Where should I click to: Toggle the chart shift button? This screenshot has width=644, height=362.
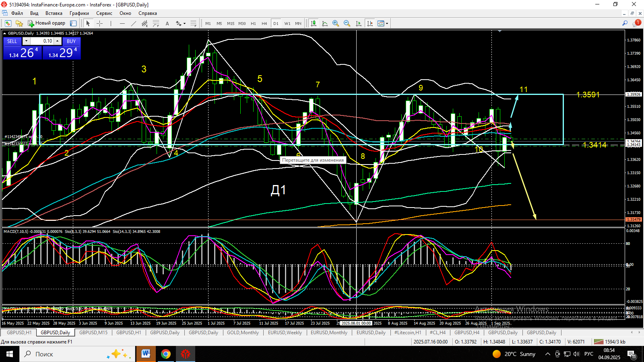pos(370,23)
